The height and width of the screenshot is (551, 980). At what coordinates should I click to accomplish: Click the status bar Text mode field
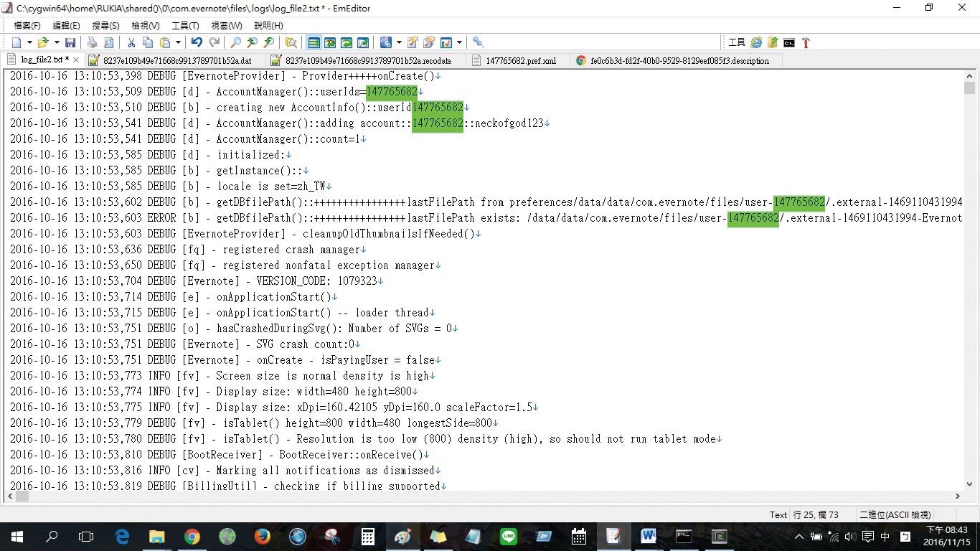(x=778, y=514)
